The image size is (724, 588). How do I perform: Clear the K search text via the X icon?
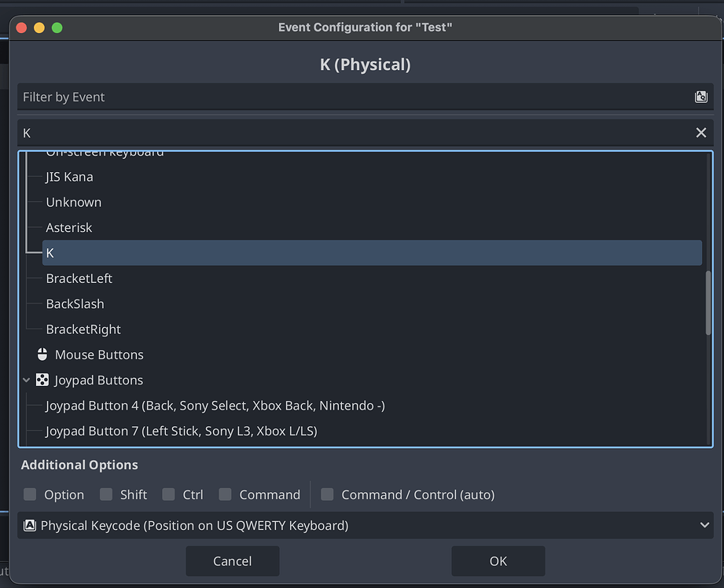click(700, 132)
